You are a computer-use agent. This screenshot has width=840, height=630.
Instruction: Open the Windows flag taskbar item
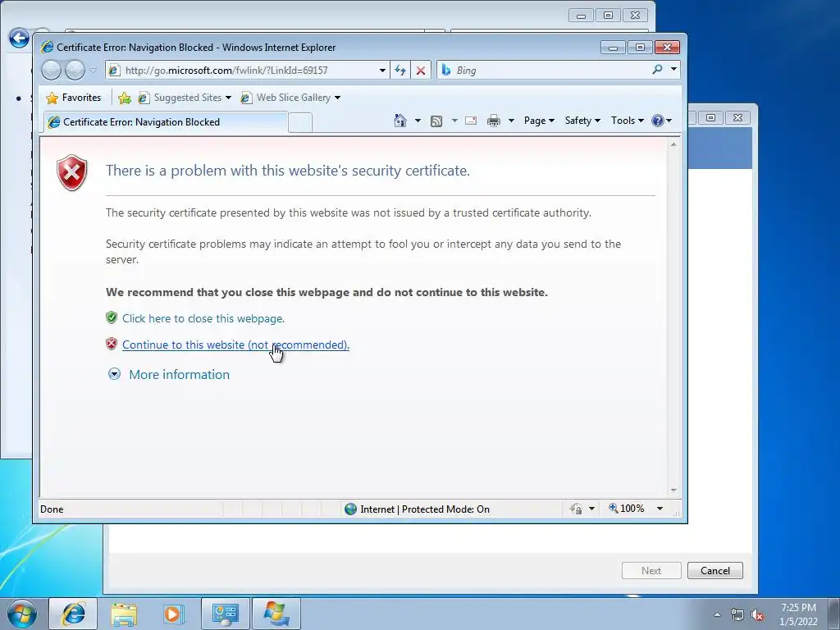(x=276, y=614)
